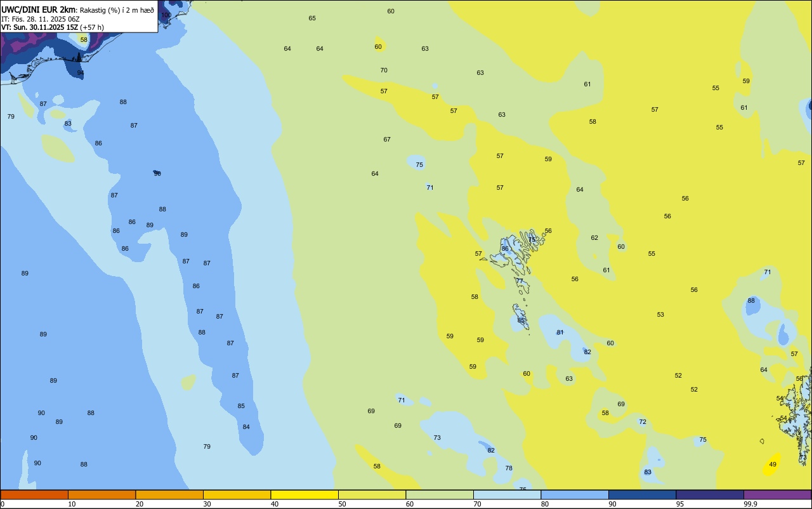Click the legend tick label 99.9
The height and width of the screenshot is (509, 812).
click(750, 504)
